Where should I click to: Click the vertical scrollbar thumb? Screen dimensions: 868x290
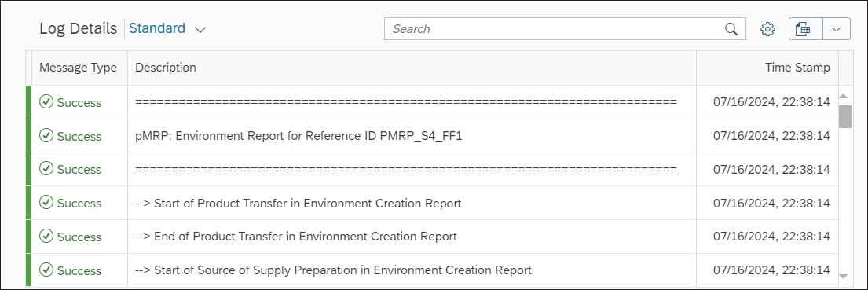point(844,116)
